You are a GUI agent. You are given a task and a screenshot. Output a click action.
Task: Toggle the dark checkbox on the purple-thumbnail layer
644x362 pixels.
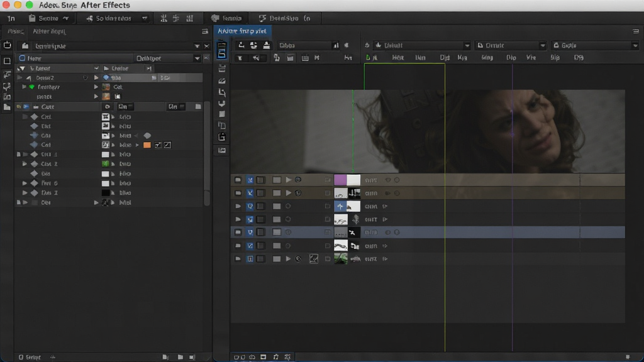(x=260, y=180)
